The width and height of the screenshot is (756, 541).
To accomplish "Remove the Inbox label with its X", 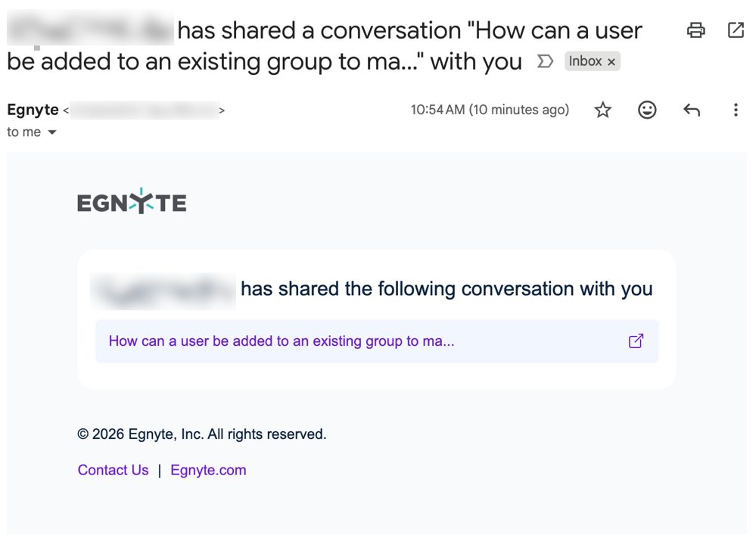I will click(613, 61).
